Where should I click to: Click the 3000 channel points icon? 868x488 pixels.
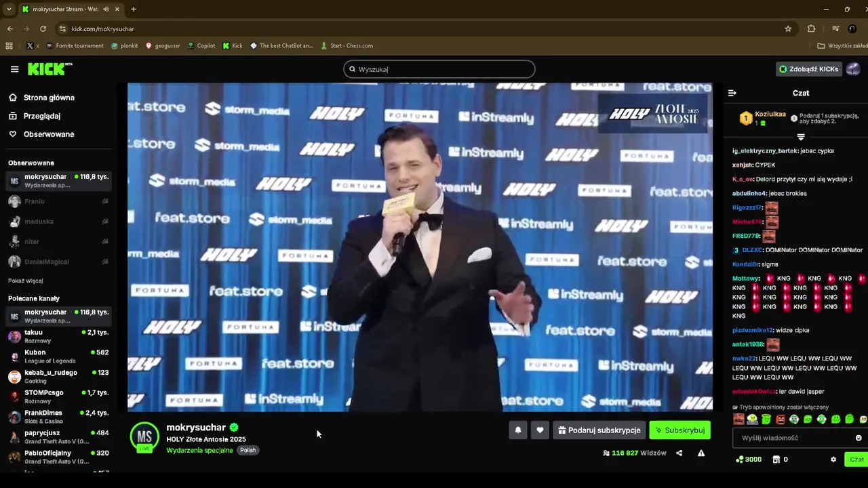[x=740, y=460]
